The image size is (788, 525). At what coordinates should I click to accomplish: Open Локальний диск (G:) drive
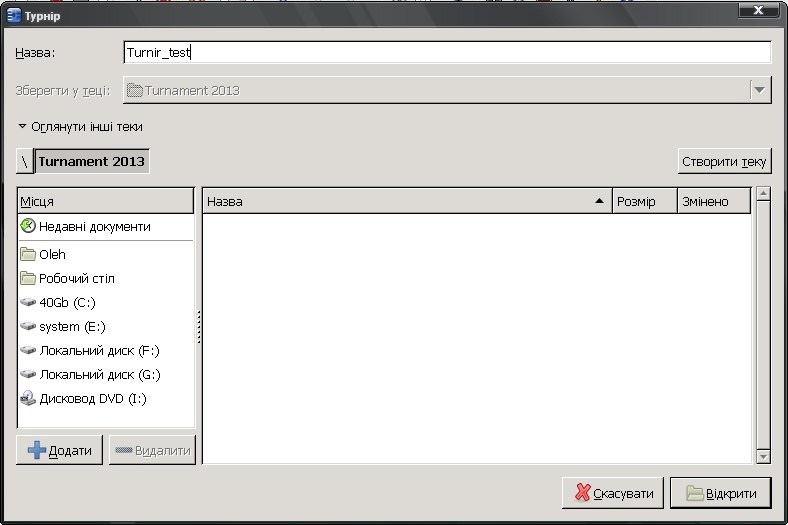coord(99,375)
